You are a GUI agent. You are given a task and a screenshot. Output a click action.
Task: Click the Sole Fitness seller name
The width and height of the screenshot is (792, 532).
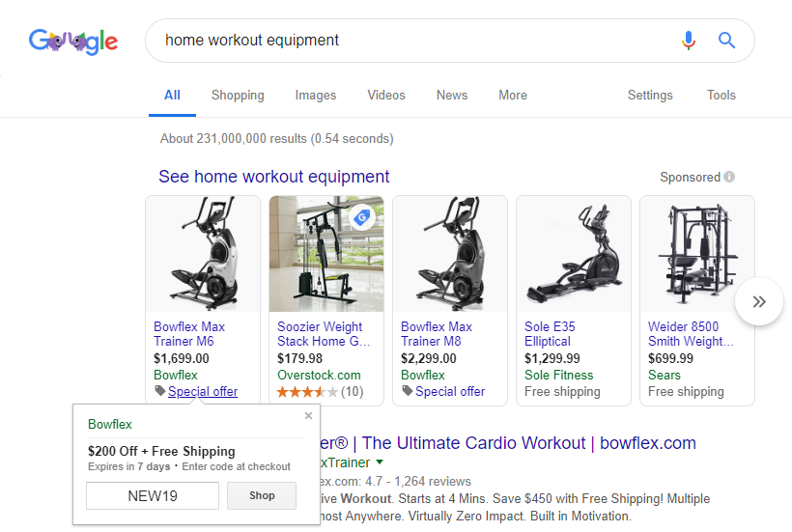(x=558, y=375)
